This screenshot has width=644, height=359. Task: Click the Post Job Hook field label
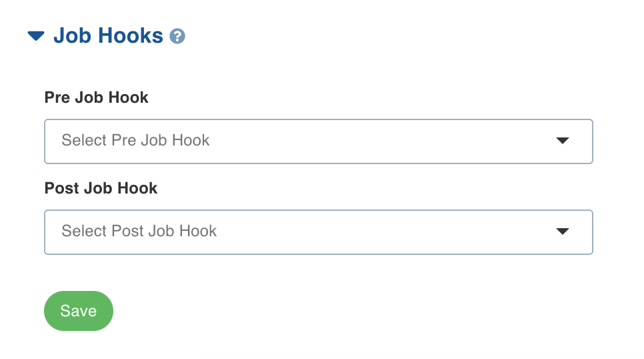tap(101, 188)
